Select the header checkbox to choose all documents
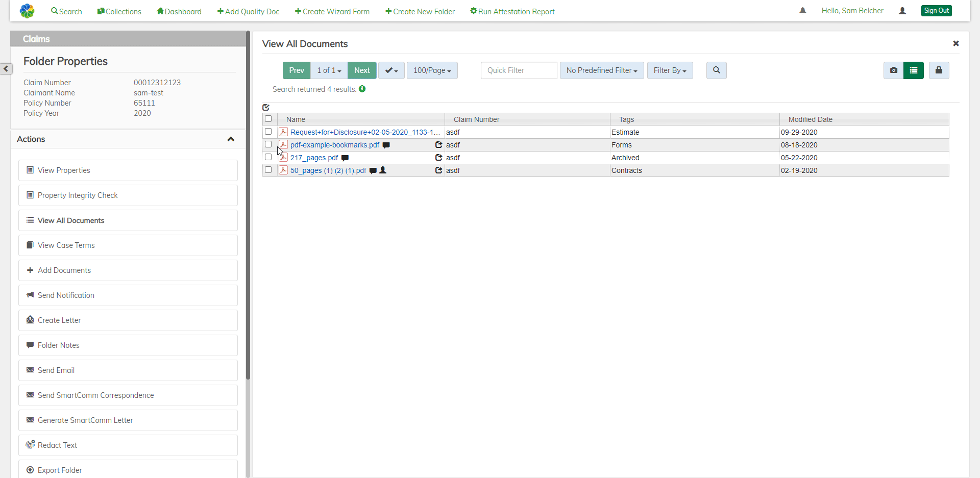The image size is (980, 478). point(269,119)
